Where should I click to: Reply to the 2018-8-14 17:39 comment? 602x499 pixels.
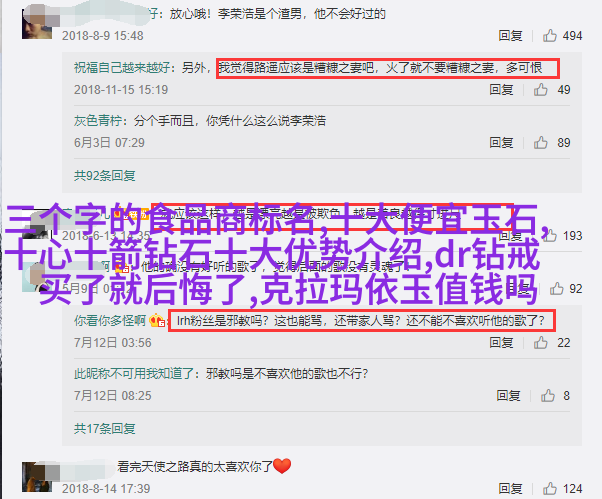pyautogui.click(x=510, y=489)
